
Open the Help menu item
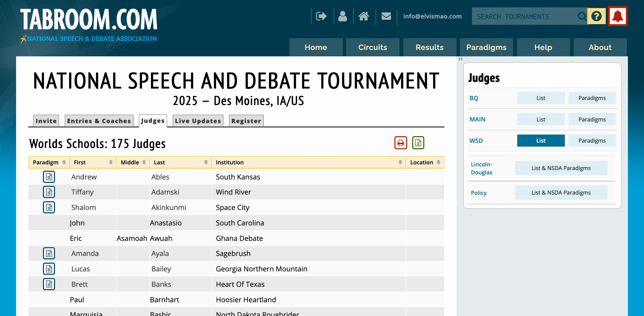[543, 47]
